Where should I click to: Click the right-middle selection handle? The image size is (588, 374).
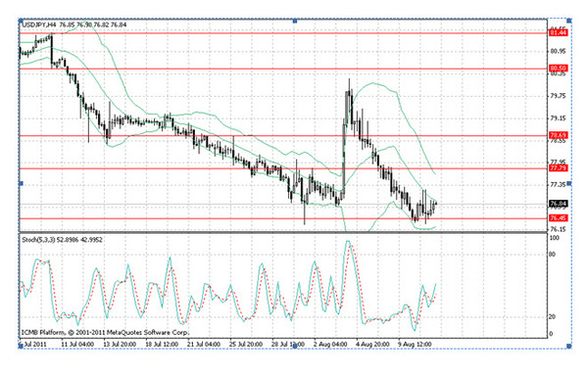coord(569,183)
